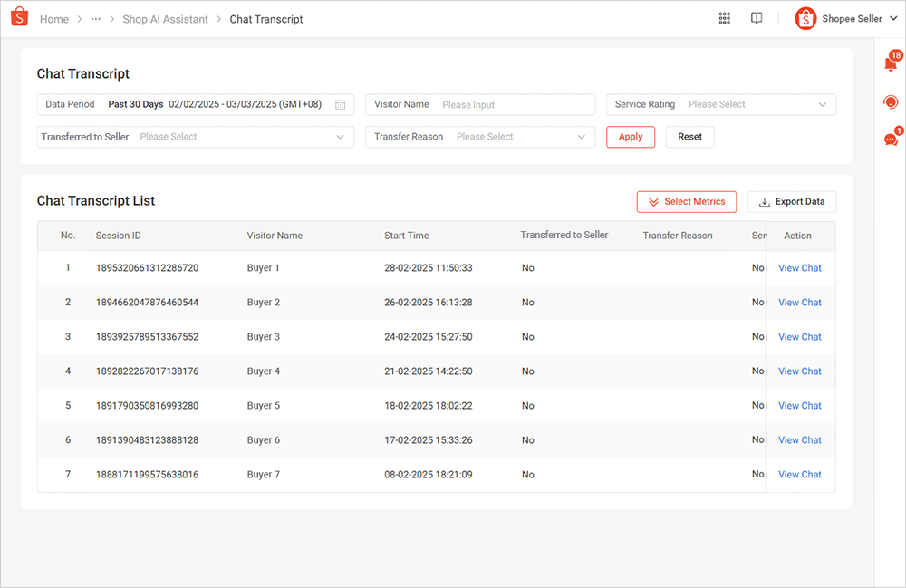
Task: Click the Select Metrics button
Action: [686, 202]
